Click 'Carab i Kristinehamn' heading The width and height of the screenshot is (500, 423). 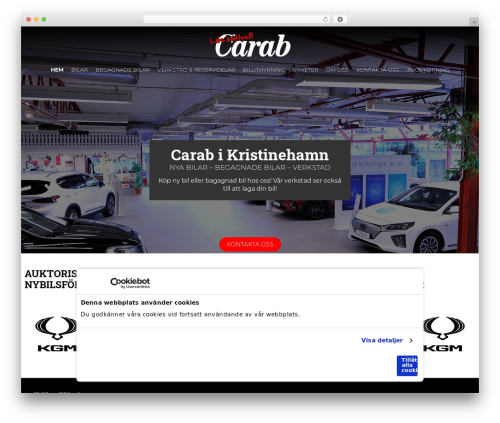point(250,155)
